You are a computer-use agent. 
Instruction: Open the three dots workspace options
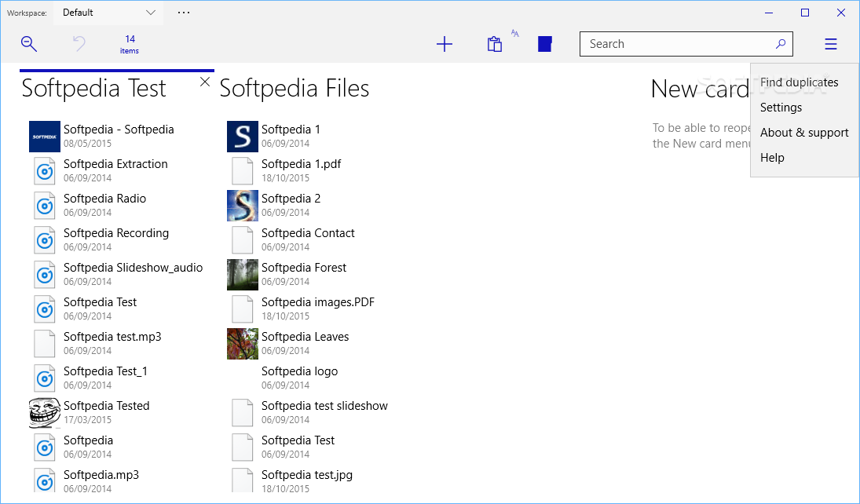(184, 12)
